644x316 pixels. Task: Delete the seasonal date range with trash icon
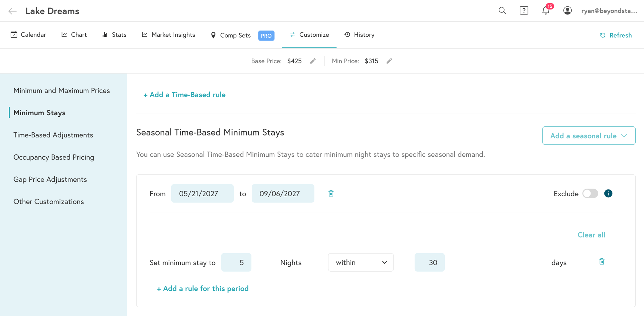click(331, 193)
